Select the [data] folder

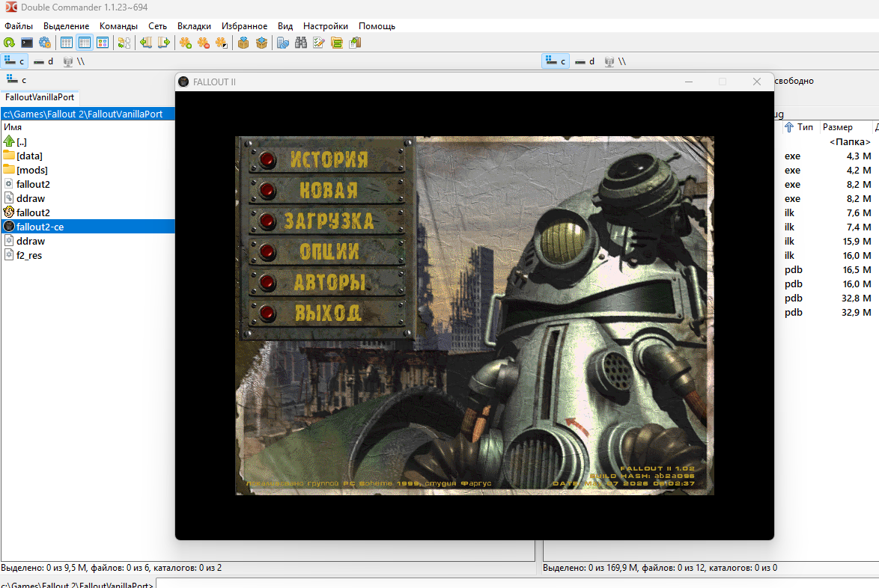[x=88, y=156]
